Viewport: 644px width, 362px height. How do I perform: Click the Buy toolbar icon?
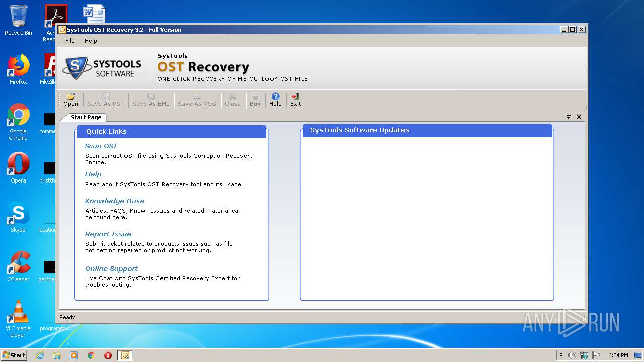tap(255, 100)
